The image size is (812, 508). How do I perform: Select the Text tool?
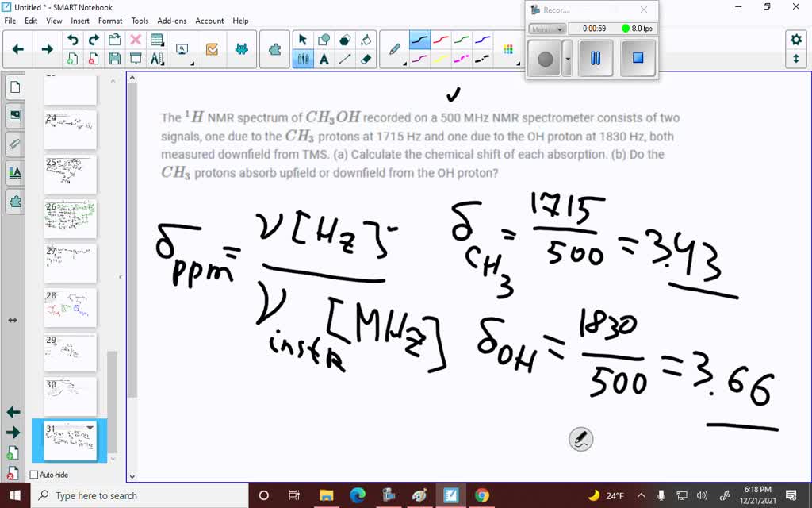(x=324, y=59)
